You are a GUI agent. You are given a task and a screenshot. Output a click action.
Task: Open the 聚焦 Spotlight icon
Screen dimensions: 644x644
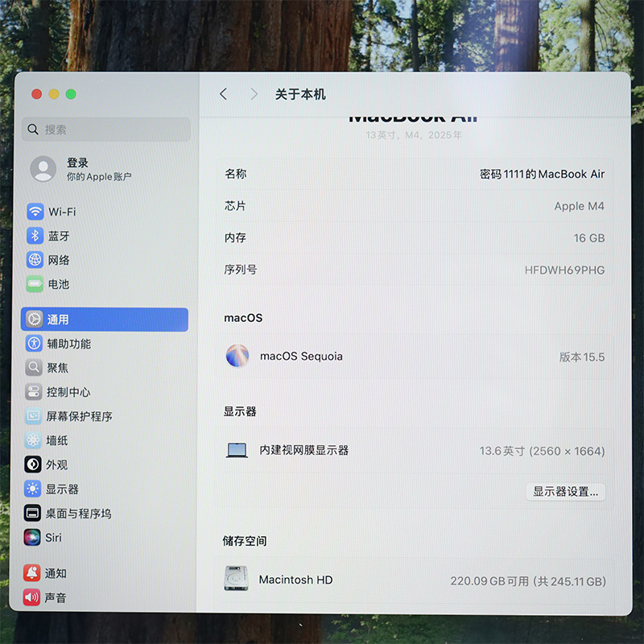[34, 367]
